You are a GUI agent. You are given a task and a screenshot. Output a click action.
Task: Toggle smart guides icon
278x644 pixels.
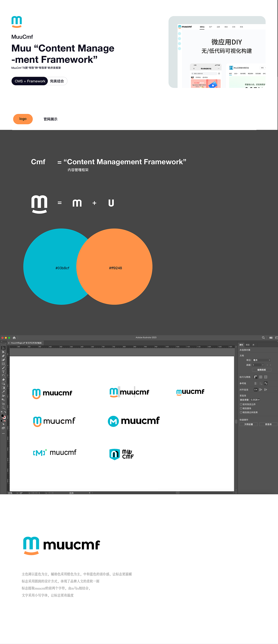coord(266,383)
